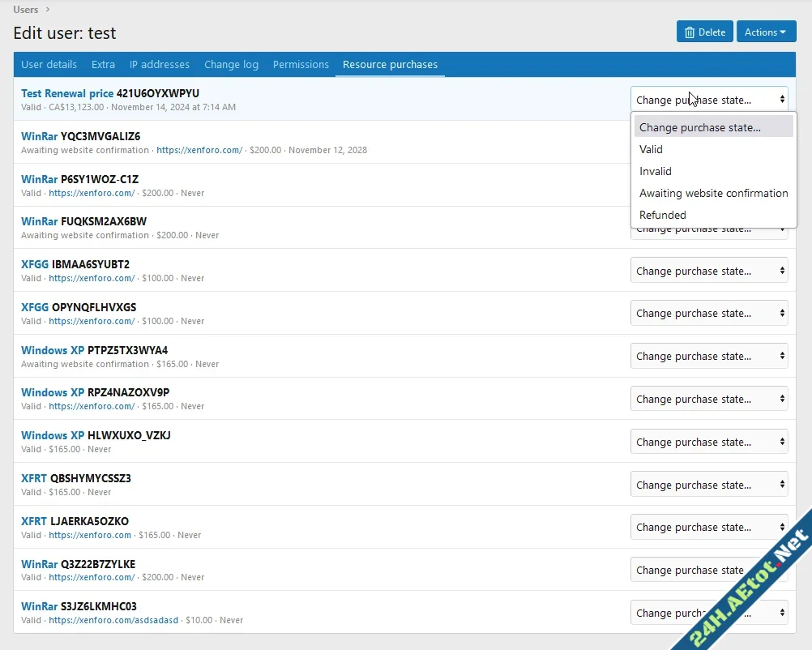Choose Valid in the purchase state list

point(651,149)
